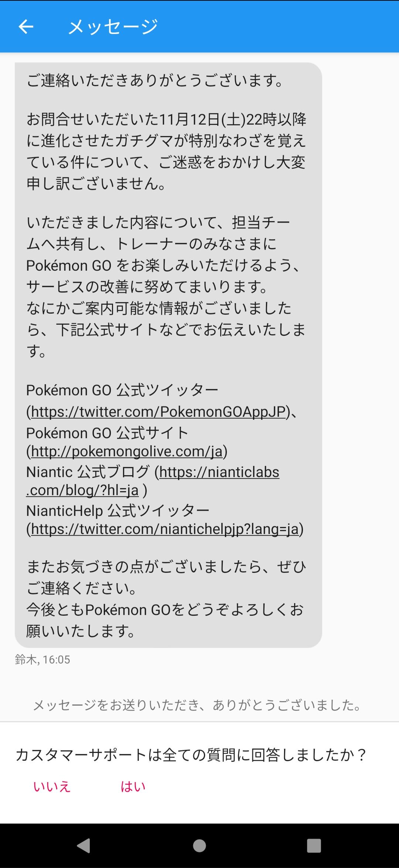399x868 pixels.
Task: Tap the メッセージ header title
Action: click(x=113, y=27)
